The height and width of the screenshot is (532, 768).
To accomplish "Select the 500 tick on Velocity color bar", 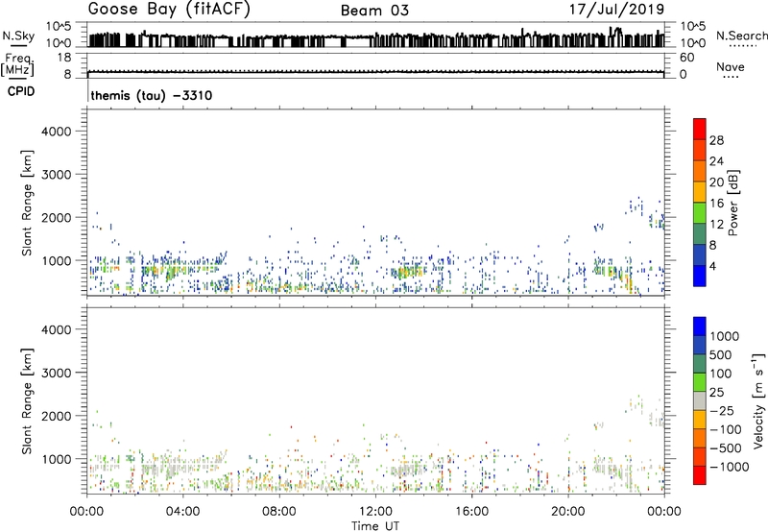I will (720, 355).
